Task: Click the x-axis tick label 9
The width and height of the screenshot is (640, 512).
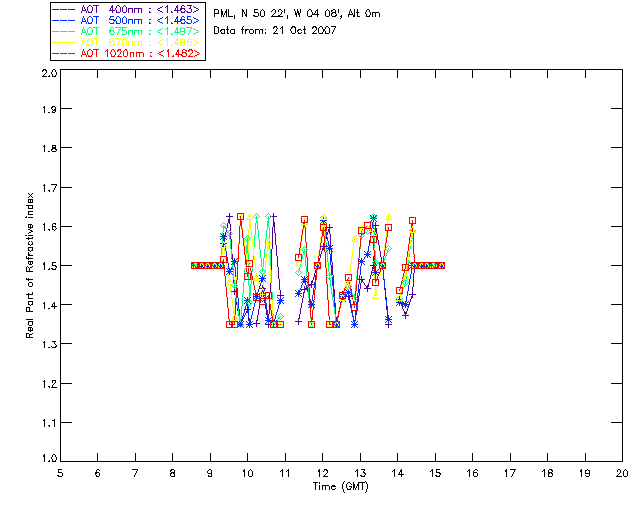Action: (x=210, y=473)
